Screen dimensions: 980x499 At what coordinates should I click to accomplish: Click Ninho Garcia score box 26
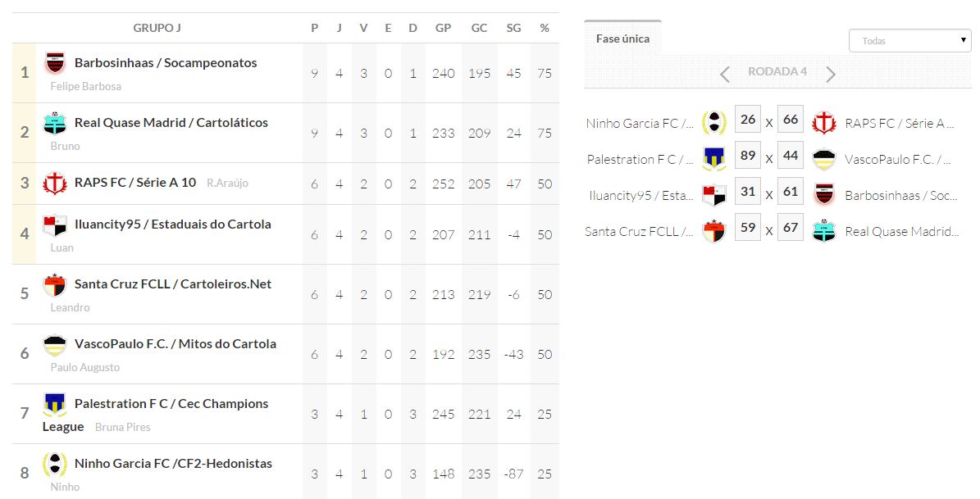pyautogui.click(x=747, y=120)
